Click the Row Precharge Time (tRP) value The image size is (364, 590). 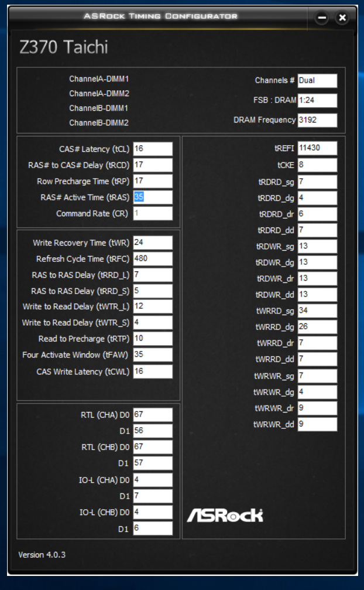click(x=153, y=181)
